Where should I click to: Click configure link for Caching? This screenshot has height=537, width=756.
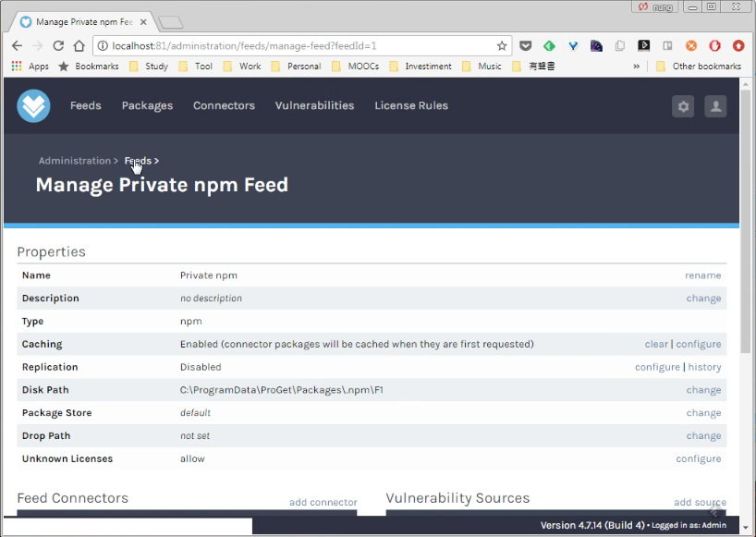pos(698,344)
